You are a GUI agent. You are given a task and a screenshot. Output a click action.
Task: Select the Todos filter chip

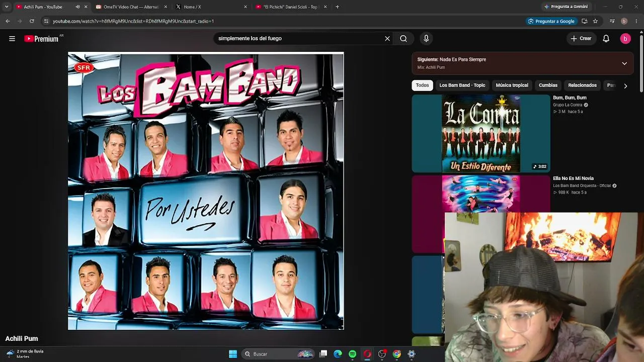pyautogui.click(x=423, y=85)
